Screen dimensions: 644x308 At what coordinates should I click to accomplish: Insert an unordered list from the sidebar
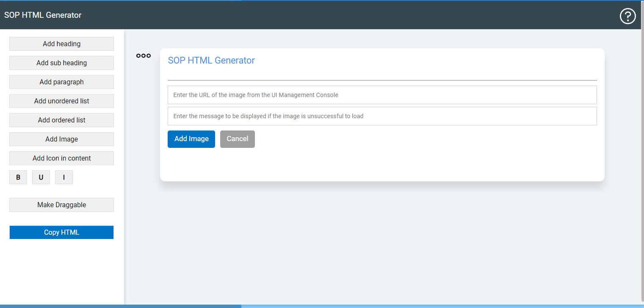tap(61, 101)
